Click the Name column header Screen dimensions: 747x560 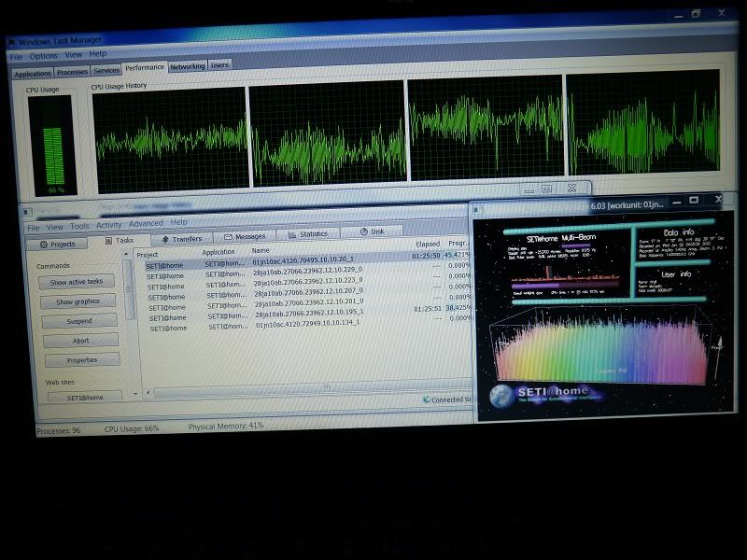click(261, 250)
